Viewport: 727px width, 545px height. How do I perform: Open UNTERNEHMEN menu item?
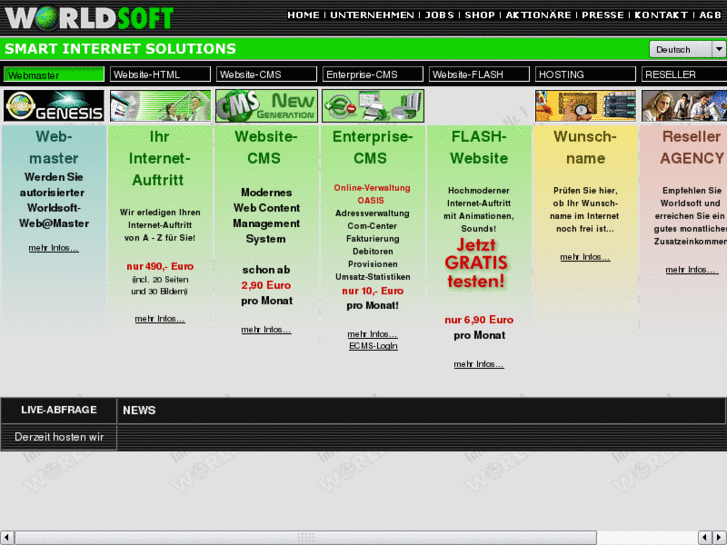point(372,15)
